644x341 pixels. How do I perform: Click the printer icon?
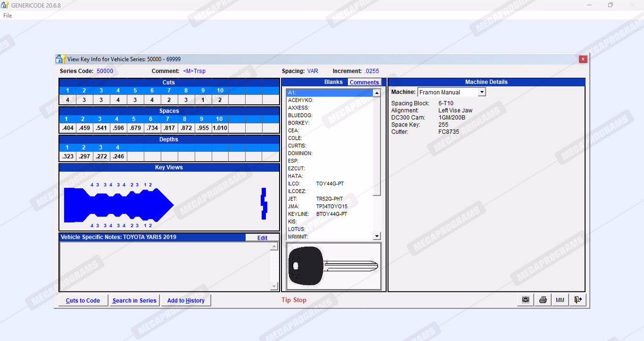click(543, 300)
